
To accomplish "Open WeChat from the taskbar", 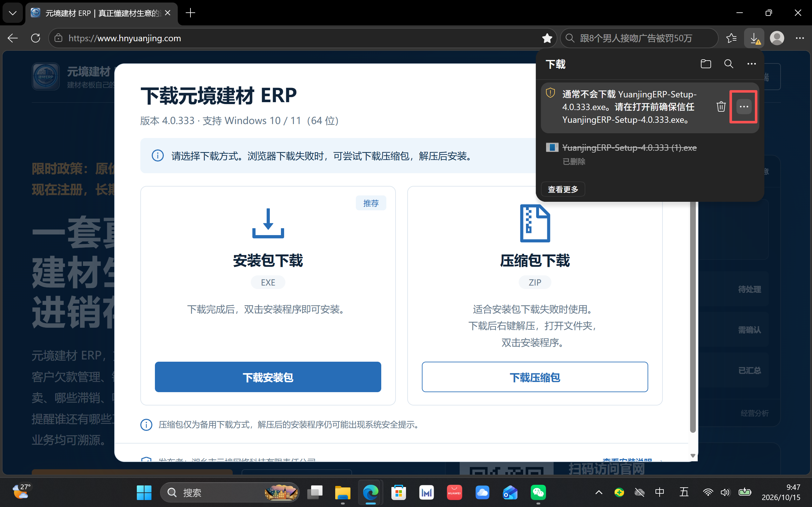I will [x=538, y=493].
